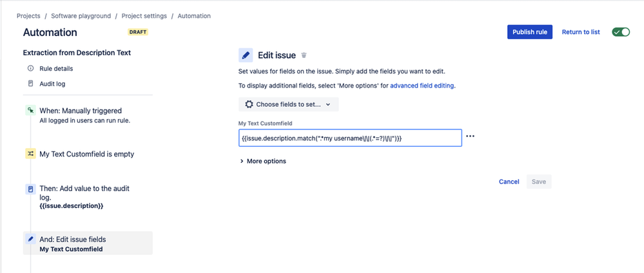644x273 pixels.
Task: Select the condition shuffle icon for Customfield empty
Action: click(x=30, y=154)
